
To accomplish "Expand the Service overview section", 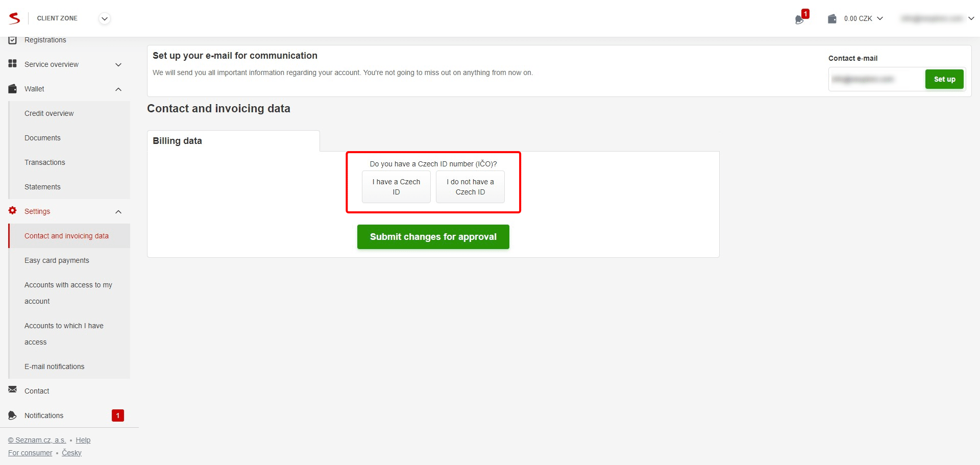I will click(118, 64).
